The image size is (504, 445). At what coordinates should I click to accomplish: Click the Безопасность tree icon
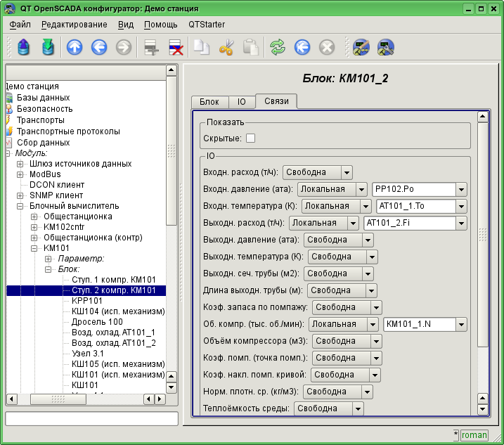[9, 109]
